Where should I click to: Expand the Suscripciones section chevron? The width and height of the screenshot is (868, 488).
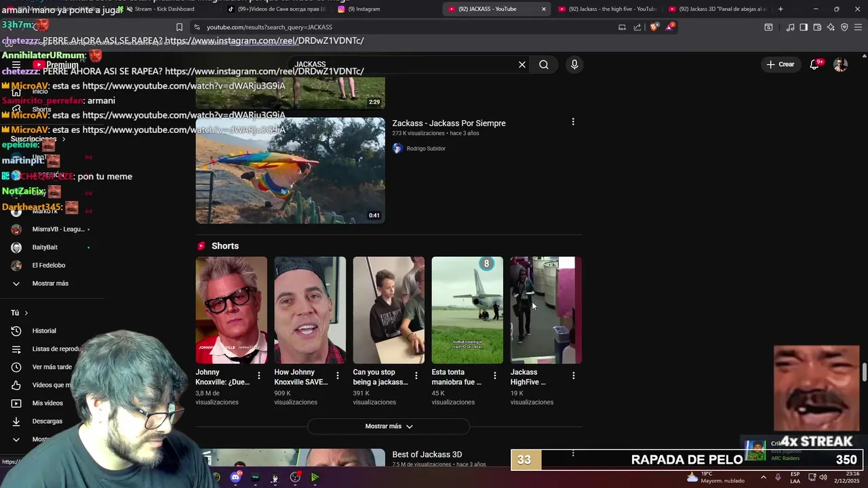point(64,139)
